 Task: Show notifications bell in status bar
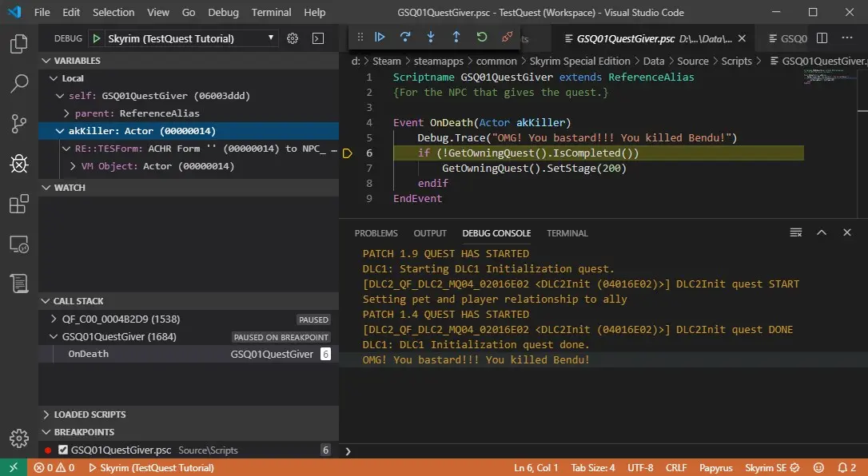coord(847,468)
